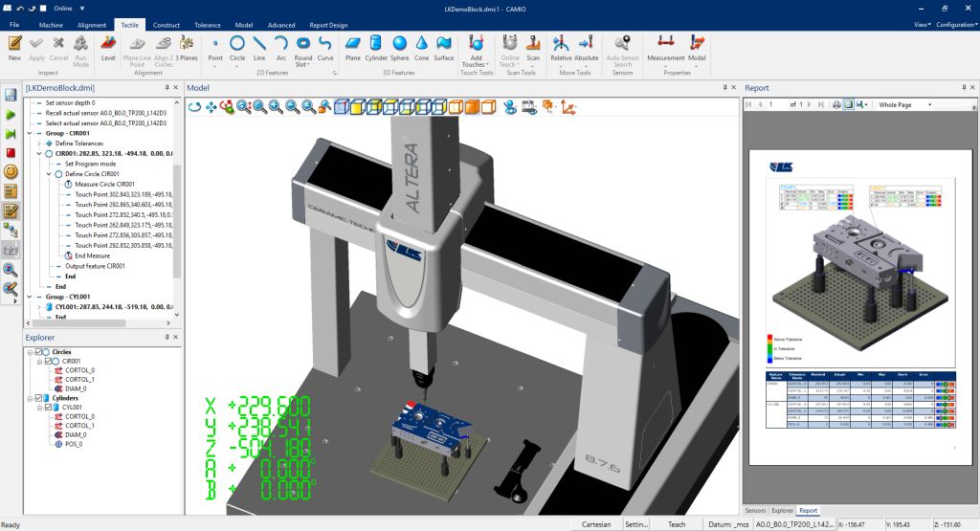This screenshot has height=531, width=980.
Task: Collapse the Cylinders node in Explorer
Action: coord(30,398)
